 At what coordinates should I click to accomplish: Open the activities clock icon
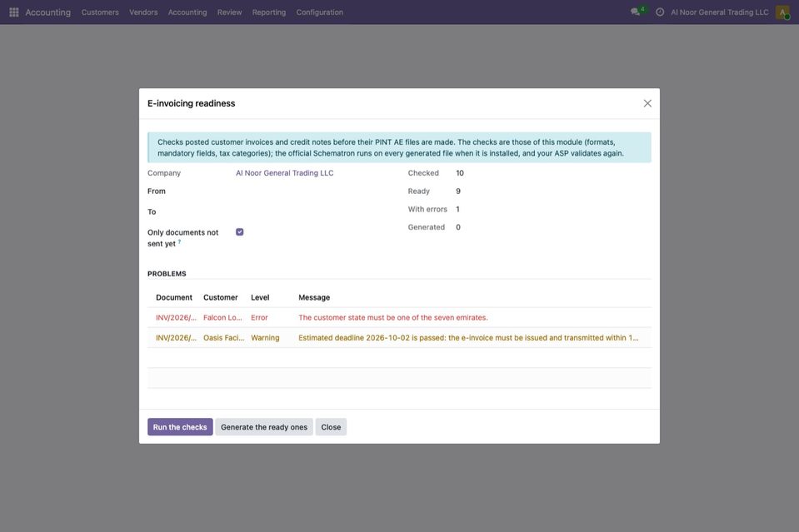(x=660, y=12)
